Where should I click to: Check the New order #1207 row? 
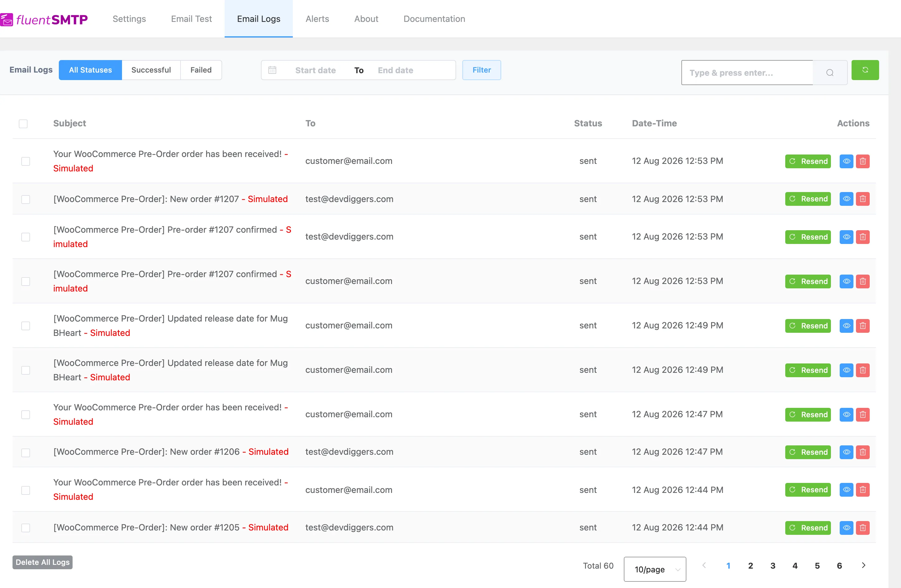[25, 199]
